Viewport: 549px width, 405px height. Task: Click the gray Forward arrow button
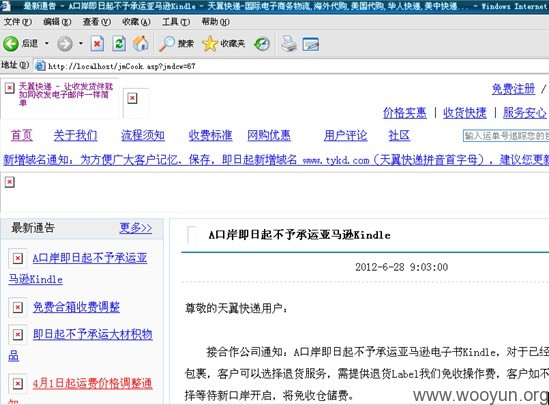[x=65, y=44]
